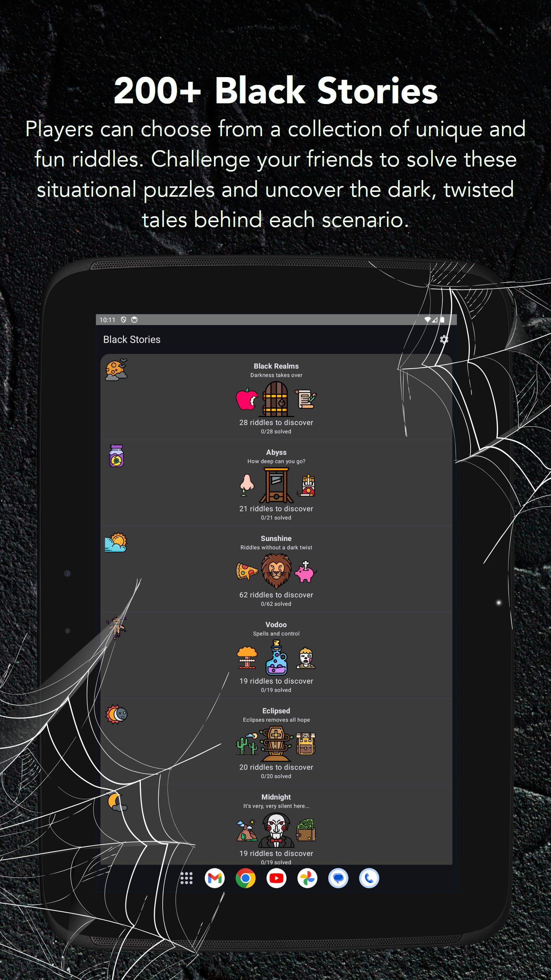Tap the desert cactus riddle icon
Image resolution: width=551 pixels, height=980 pixels.
coord(247,744)
